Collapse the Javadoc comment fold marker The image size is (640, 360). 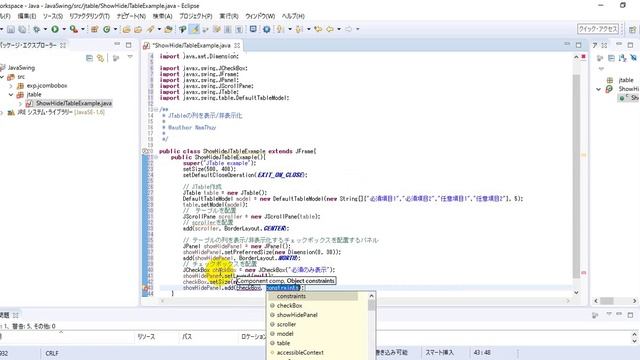click(x=156, y=109)
